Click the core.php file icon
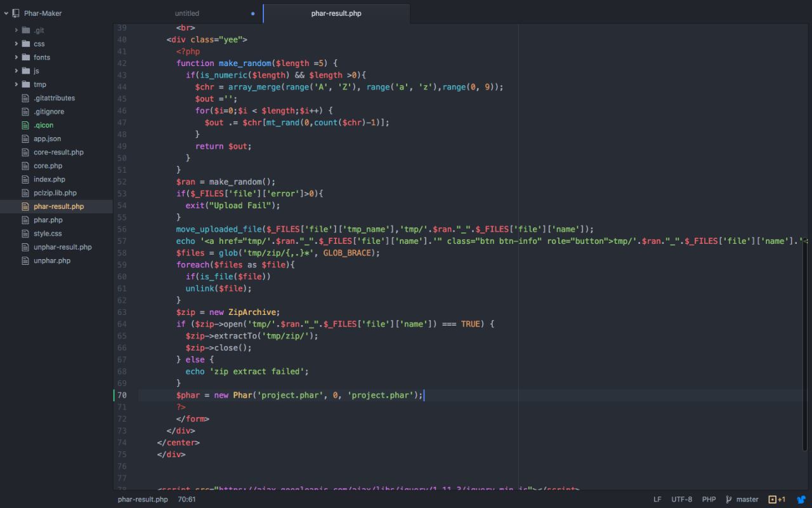 point(26,166)
